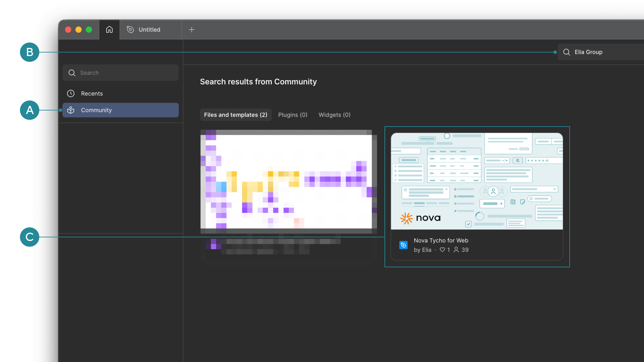Select Community in the sidebar
The height and width of the screenshot is (362, 644).
coord(96,110)
